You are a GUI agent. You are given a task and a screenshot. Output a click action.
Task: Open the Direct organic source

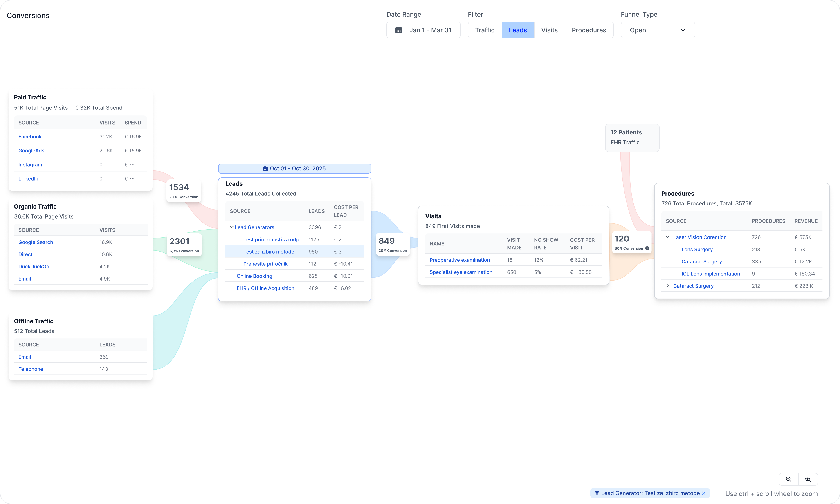pyautogui.click(x=25, y=254)
